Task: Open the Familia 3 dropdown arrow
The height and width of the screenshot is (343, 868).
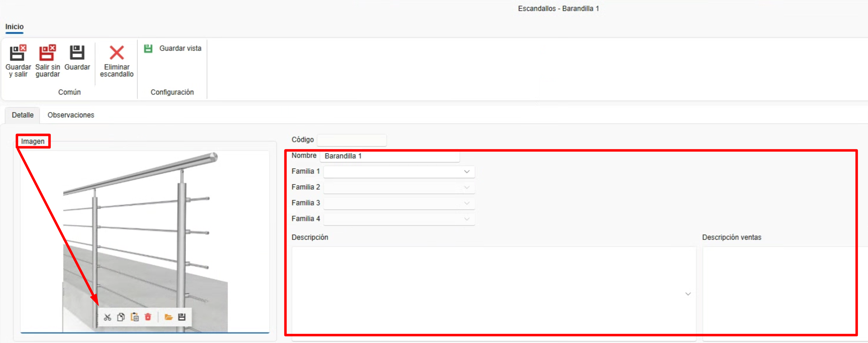Action: pos(466,203)
